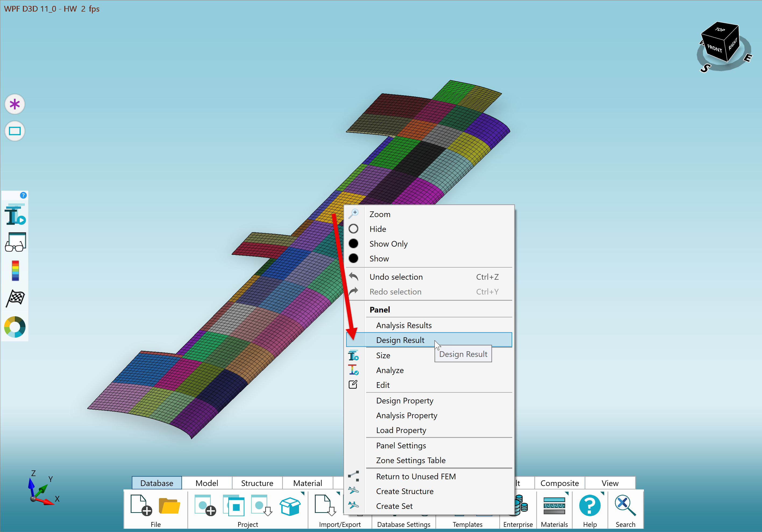The height and width of the screenshot is (532, 762).
Task: Click the File group label
Action: 156,524
